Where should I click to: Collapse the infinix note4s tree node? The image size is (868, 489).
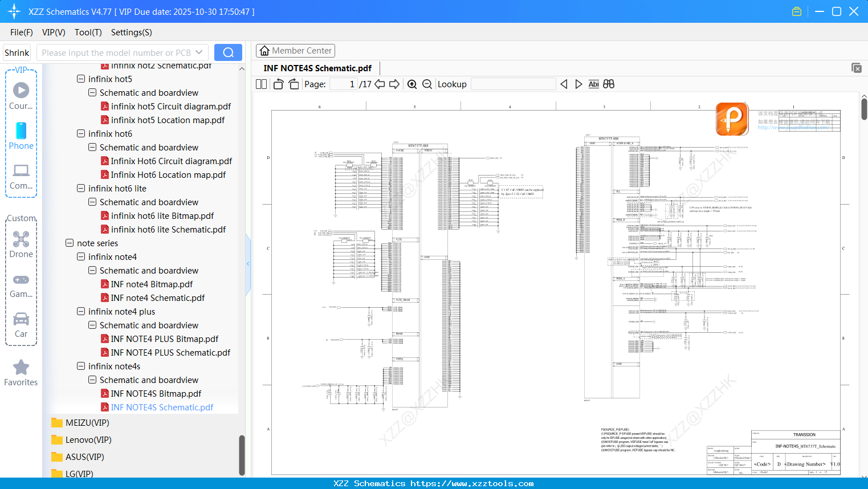pyautogui.click(x=81, y=366)
